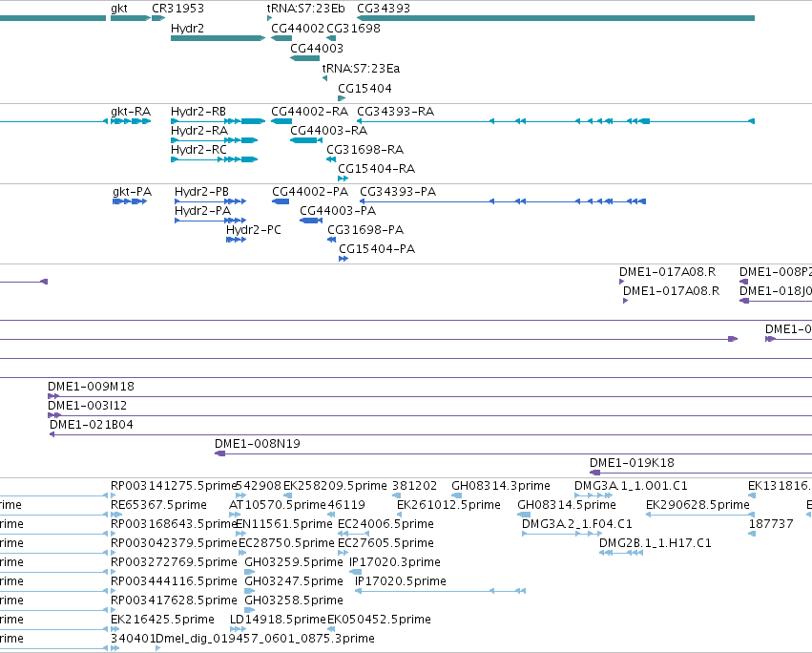This screenshot has height=653, width=812.
Task: Select LD14918.5prime EST label
Action: [x=278, y=620]
